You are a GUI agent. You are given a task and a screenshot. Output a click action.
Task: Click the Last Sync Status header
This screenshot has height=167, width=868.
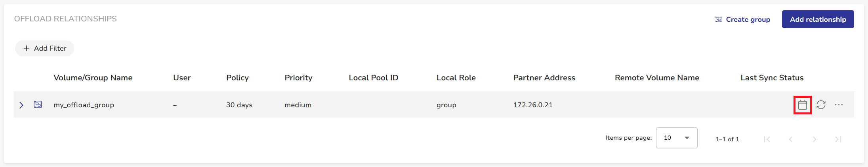[772, 78]
